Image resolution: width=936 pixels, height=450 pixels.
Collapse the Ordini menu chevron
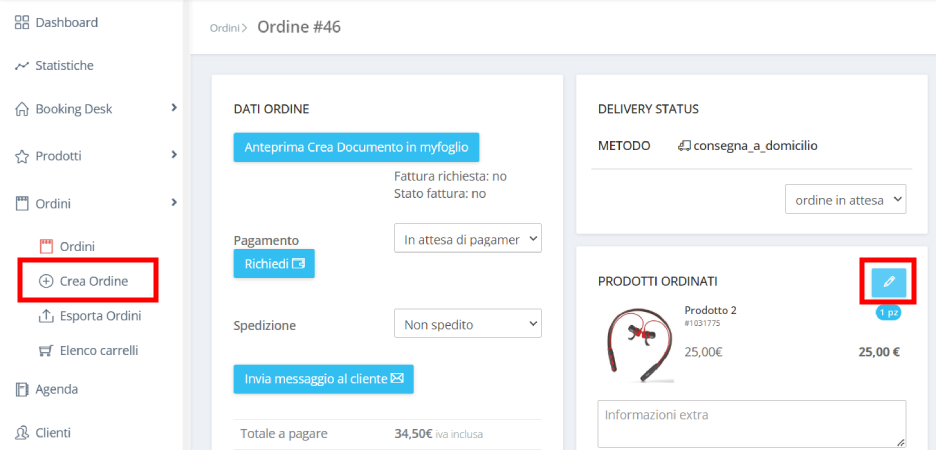[173, 203]
